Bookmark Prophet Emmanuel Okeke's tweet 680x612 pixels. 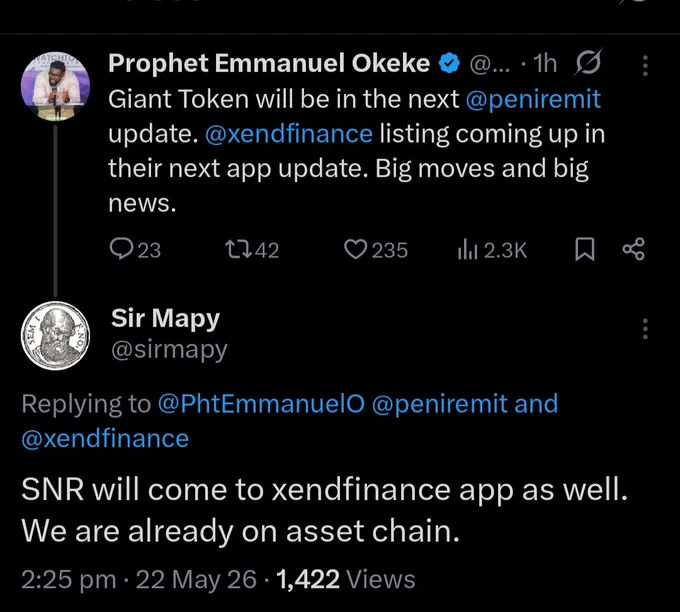click(x=584, y=250)
